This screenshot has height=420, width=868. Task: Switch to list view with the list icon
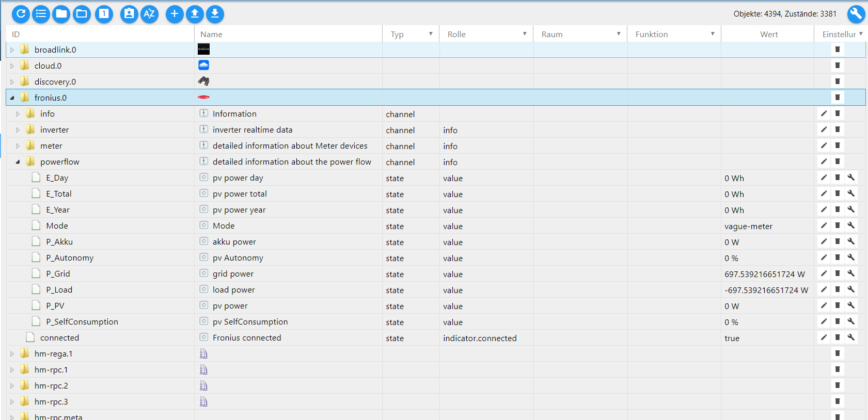(41, 14)
